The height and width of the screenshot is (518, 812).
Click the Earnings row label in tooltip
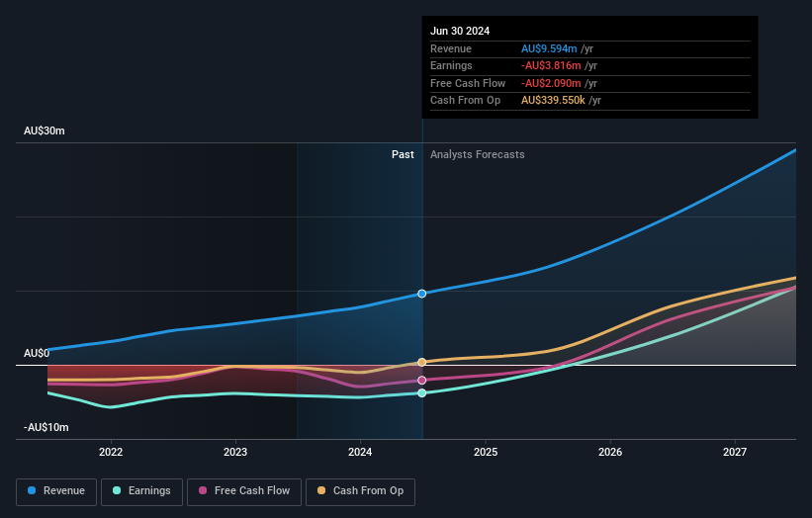[x=451, y=65]
